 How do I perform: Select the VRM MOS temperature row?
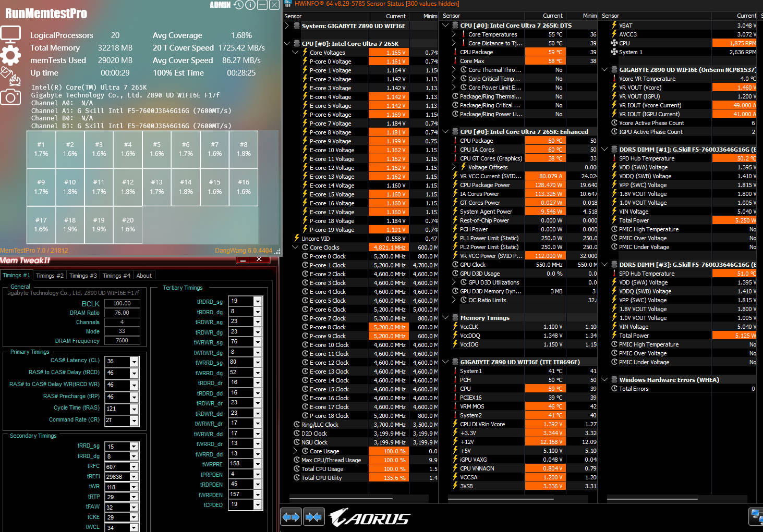519,406
